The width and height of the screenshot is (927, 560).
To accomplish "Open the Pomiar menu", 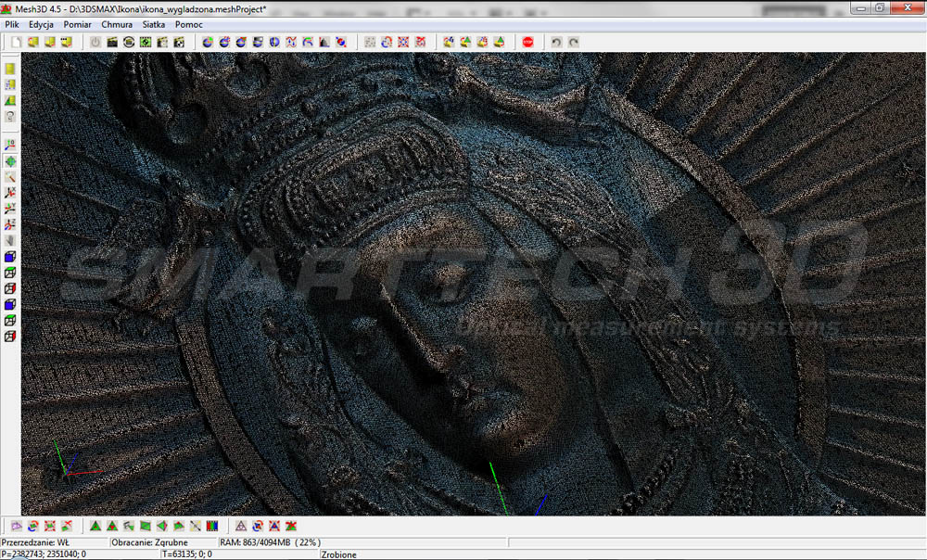I will pos(78,24).
